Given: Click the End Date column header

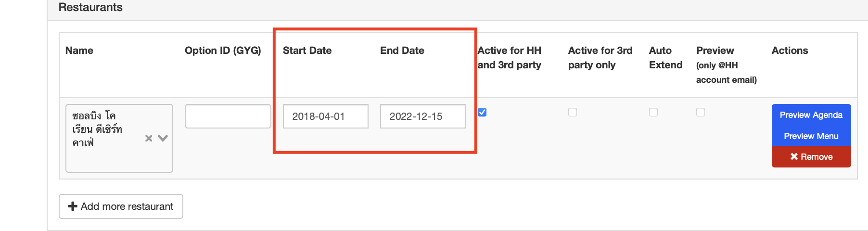Looking at the screenshot, I should tap(402, 51).
